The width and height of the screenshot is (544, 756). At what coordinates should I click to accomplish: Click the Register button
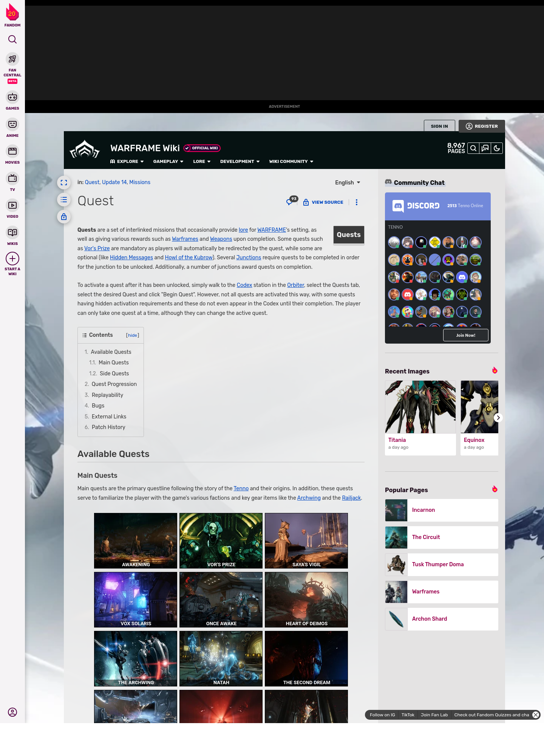pyautogui.click(x=482, y=126)
